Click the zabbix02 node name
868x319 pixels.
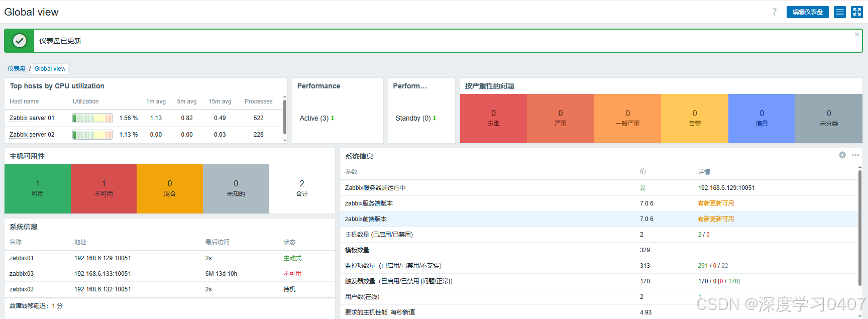click(22, 289)
